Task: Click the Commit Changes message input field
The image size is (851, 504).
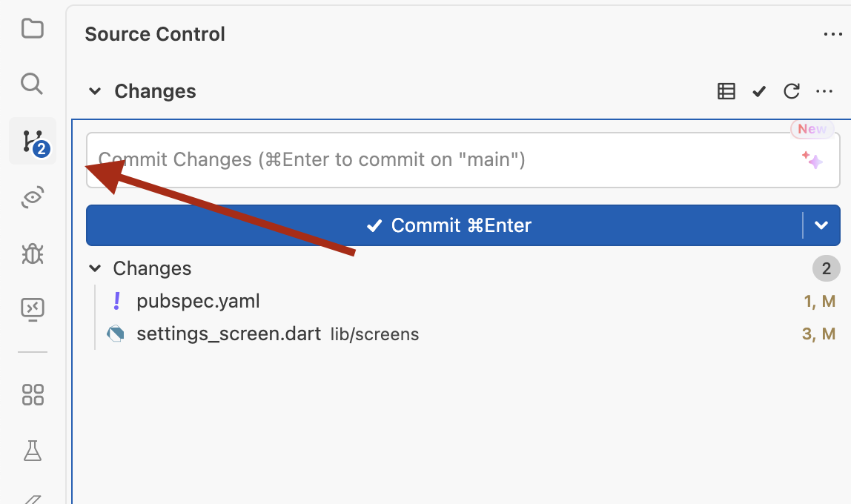Action: [x=445, y=160]
